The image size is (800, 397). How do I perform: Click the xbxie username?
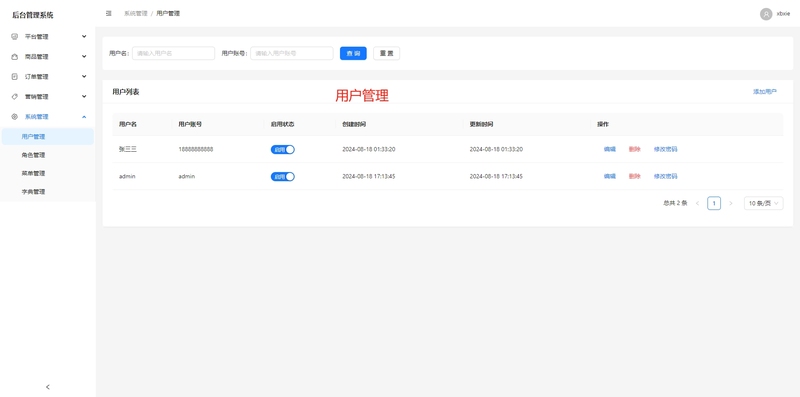point(783,14)
